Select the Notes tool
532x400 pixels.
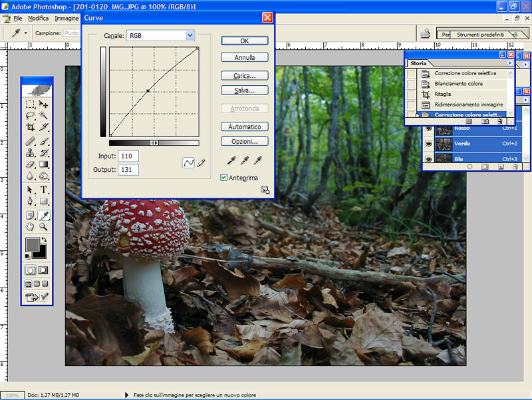tap(30, 215)
